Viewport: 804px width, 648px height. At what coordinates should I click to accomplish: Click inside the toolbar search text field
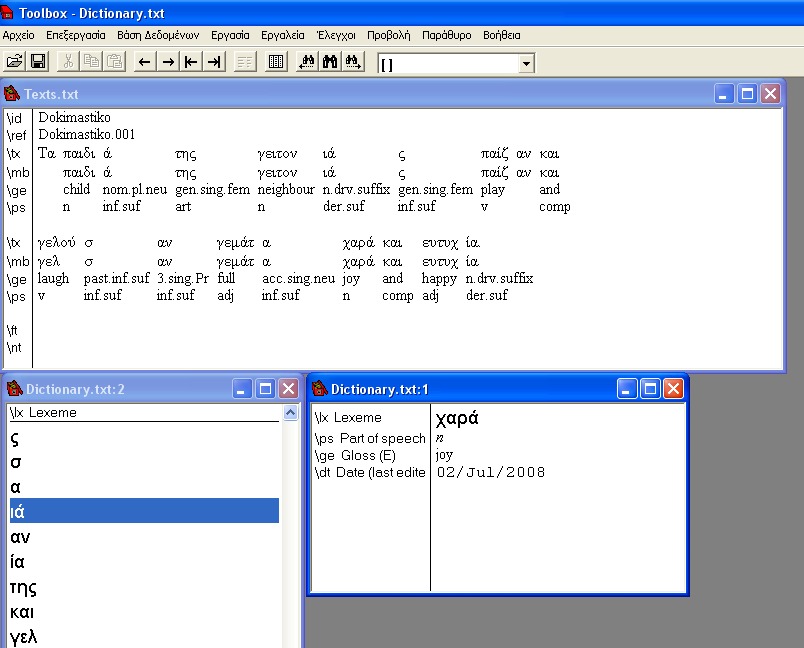click(449, 64)
